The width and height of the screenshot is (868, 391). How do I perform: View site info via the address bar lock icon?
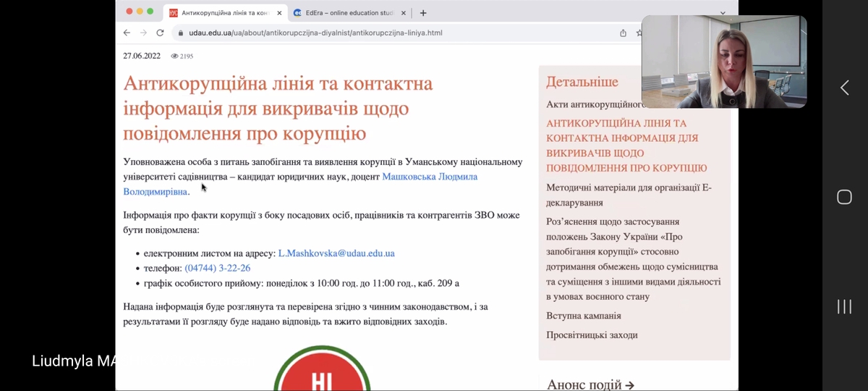[182, 33]
